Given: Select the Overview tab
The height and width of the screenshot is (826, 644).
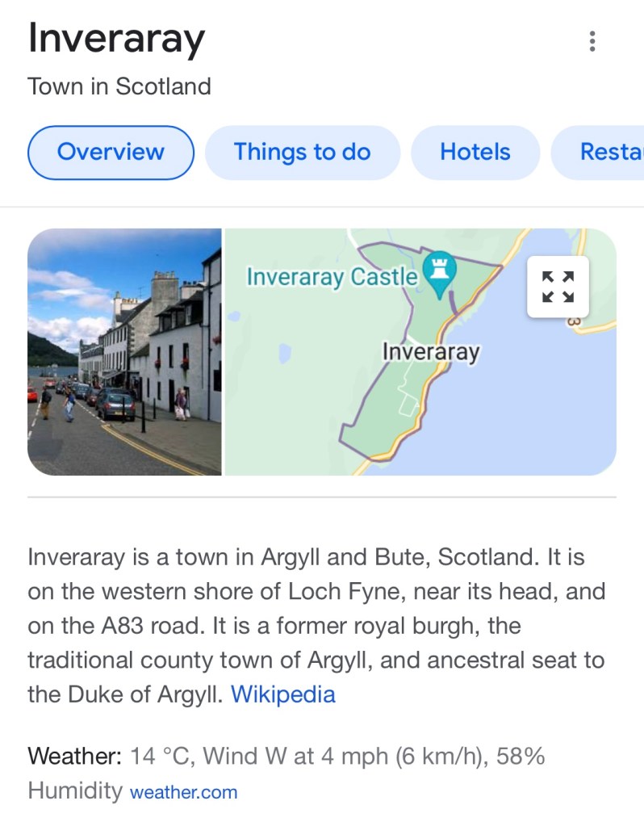Looking at the screenshot, I should pyautogui.click(x=111, y=152).
